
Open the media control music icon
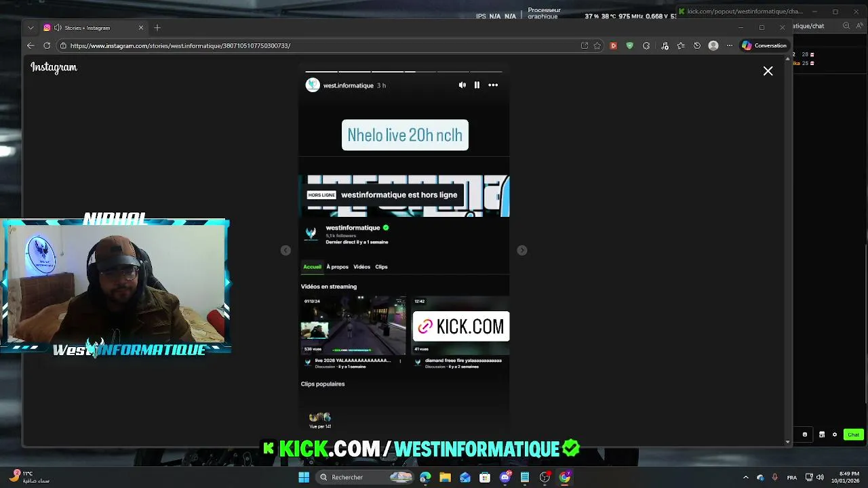[x=665, y=45]
